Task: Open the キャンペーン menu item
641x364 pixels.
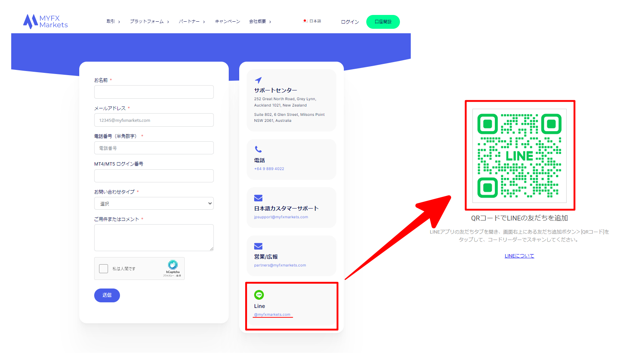Action: coord(228,21)
